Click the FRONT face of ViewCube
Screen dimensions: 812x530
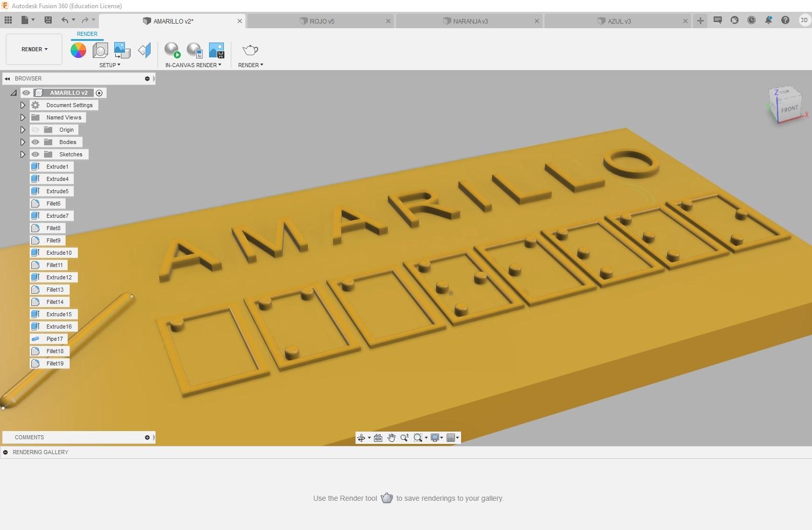click(789, 109)
